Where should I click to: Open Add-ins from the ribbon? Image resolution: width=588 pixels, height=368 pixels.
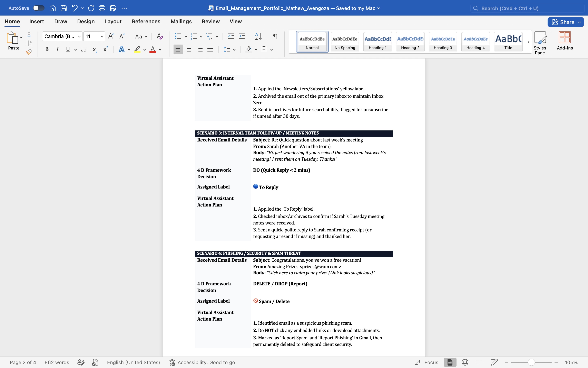(x=565, y=41)
